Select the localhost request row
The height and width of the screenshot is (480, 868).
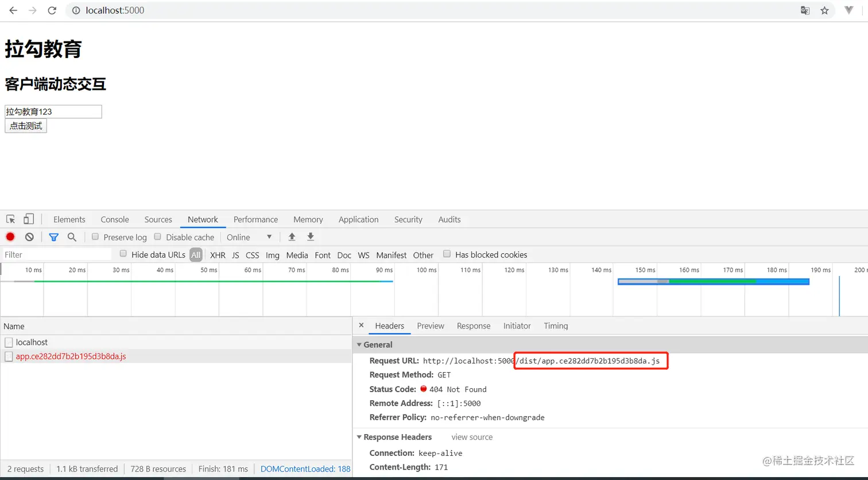(x=176, y=342)
